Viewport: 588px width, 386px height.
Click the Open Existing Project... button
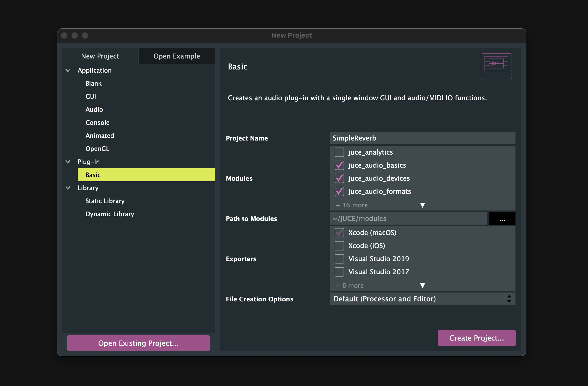(138, 343)
